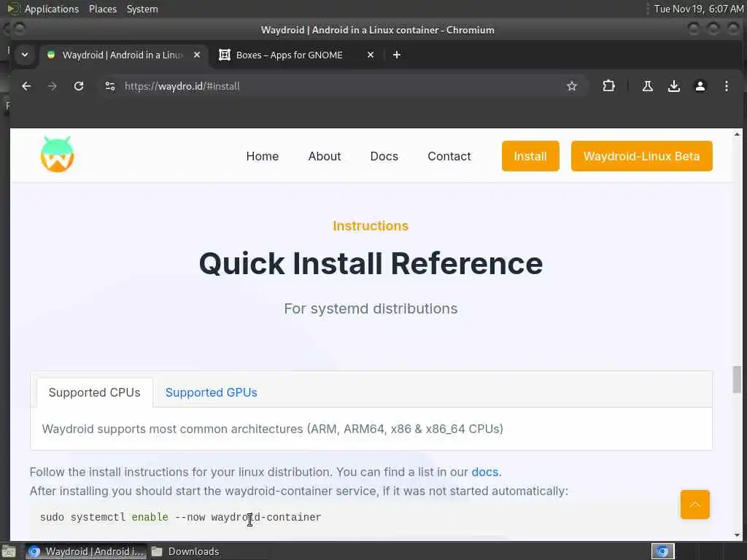Open the Extensions puzzle icon
This screenshot has height=560, width=747.
(x=608, y=86)
